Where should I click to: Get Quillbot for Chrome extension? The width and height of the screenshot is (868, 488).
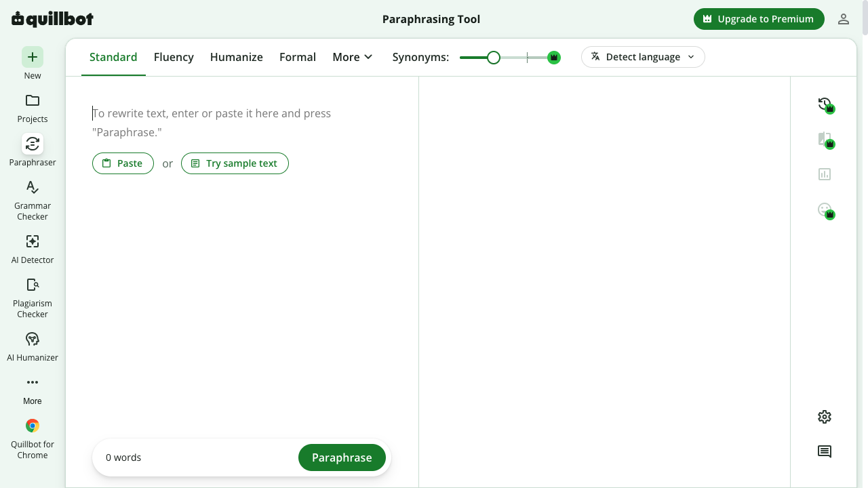pyautogui.click(x=33, y=439)
